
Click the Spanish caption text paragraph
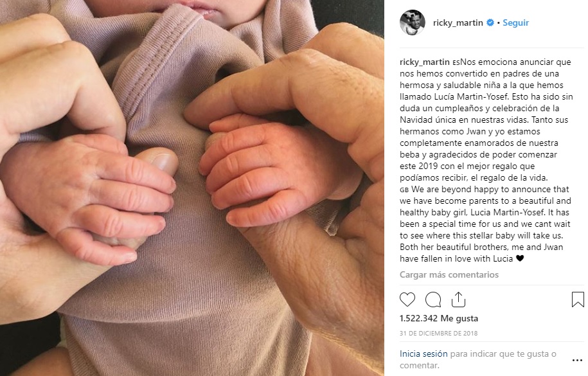click(x=486, y=120)
